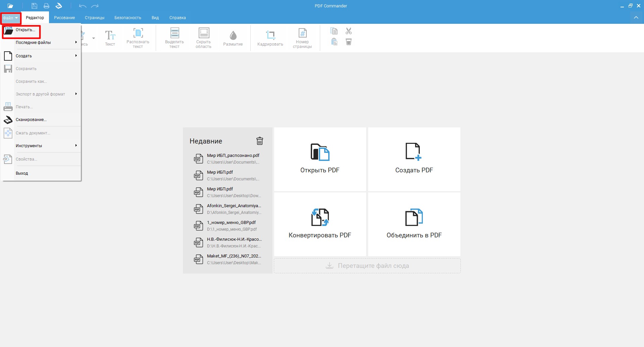Click the printer icon in title bar
Viewport: 644px width, 347px height.
tap(46, 6)
